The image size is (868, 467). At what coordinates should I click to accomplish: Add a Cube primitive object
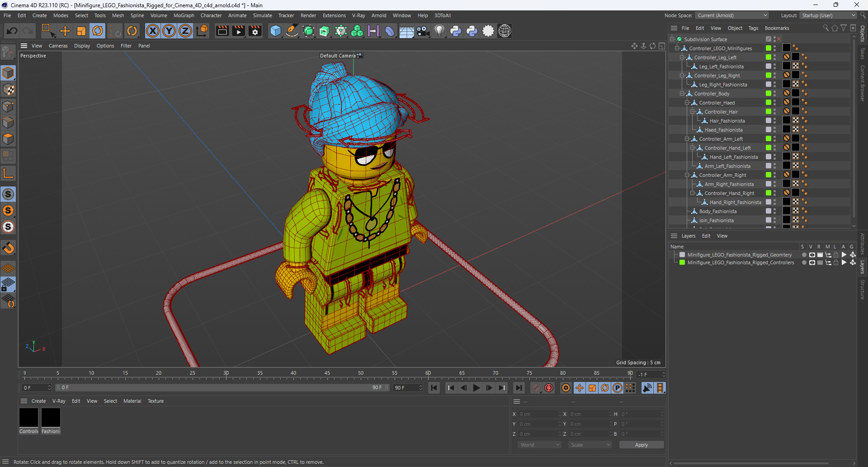click(x=275, y=31)
